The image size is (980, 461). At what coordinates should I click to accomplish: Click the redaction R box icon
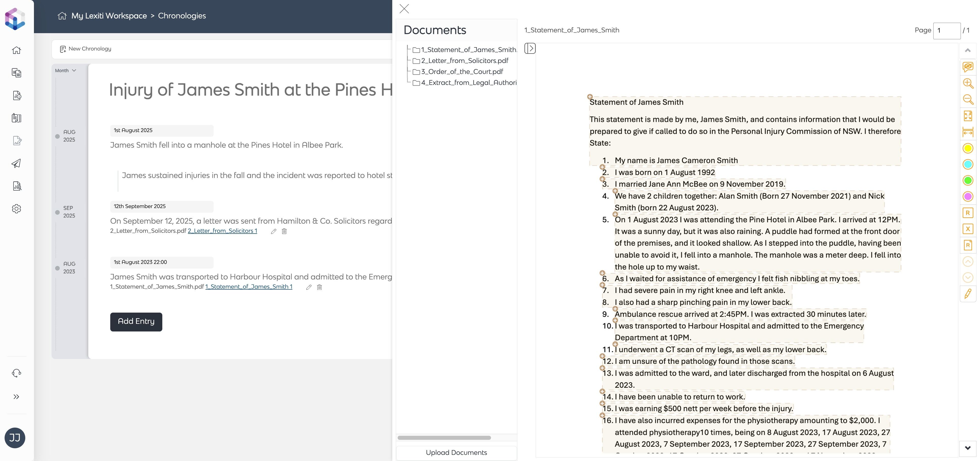coord(967,213)
